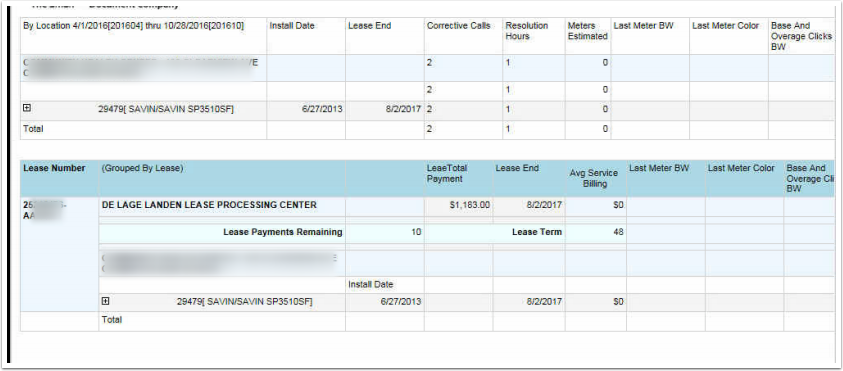843x371 pixels.
Task: Click the $1,183.00 payment value
Action: pyautogui.click(x=470, y=205)
